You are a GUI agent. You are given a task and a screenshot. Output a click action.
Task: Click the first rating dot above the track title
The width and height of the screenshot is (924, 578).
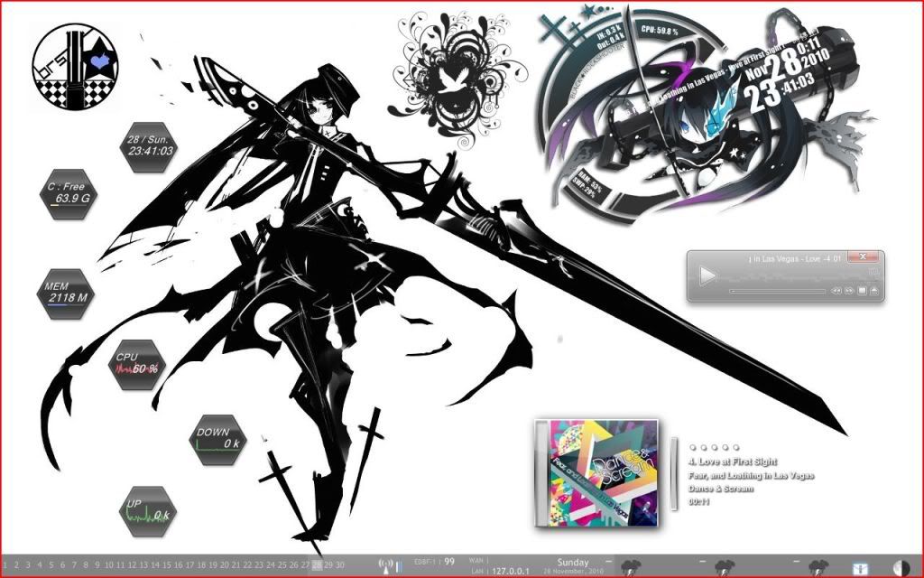[693, 448]
